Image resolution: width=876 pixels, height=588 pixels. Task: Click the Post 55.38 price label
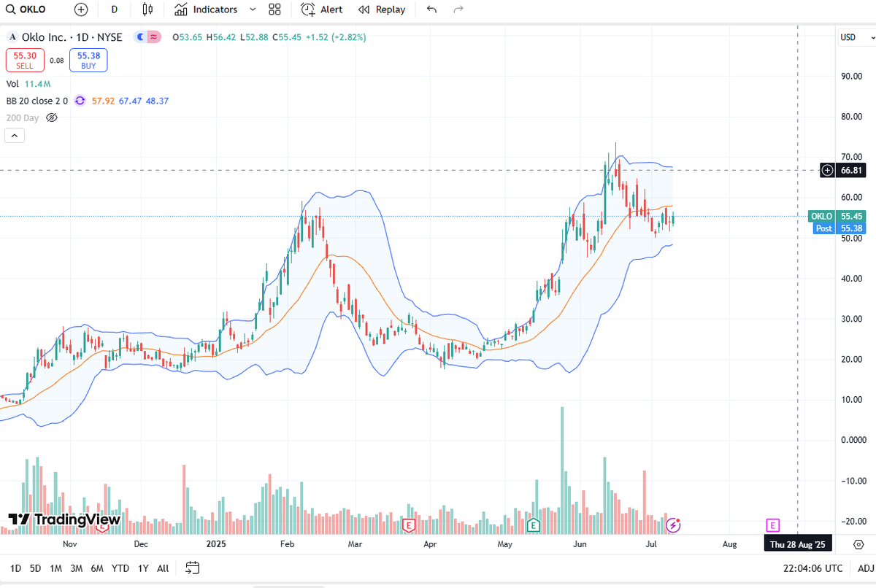(x=839, y=228)
